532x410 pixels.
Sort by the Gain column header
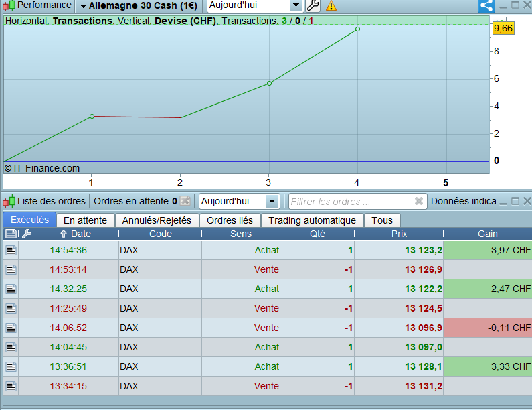click(487, 234)
